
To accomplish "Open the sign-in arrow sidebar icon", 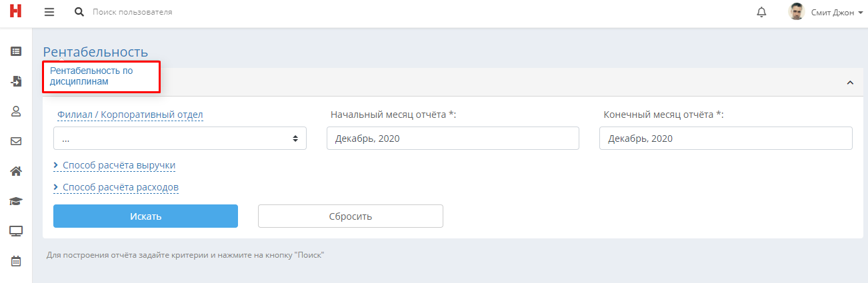I will coord(16,81).
